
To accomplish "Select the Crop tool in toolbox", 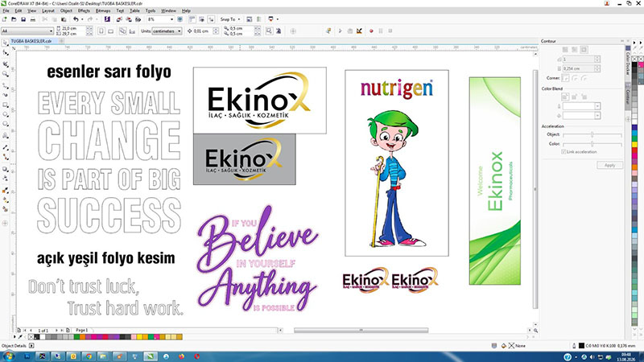I will pos(6,64).
